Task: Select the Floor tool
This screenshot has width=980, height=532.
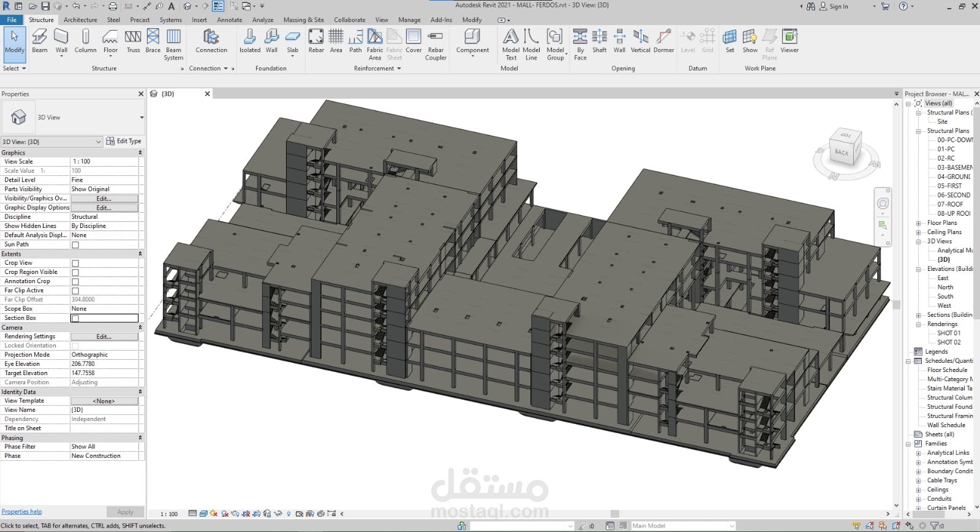Action: coord(110,43)
